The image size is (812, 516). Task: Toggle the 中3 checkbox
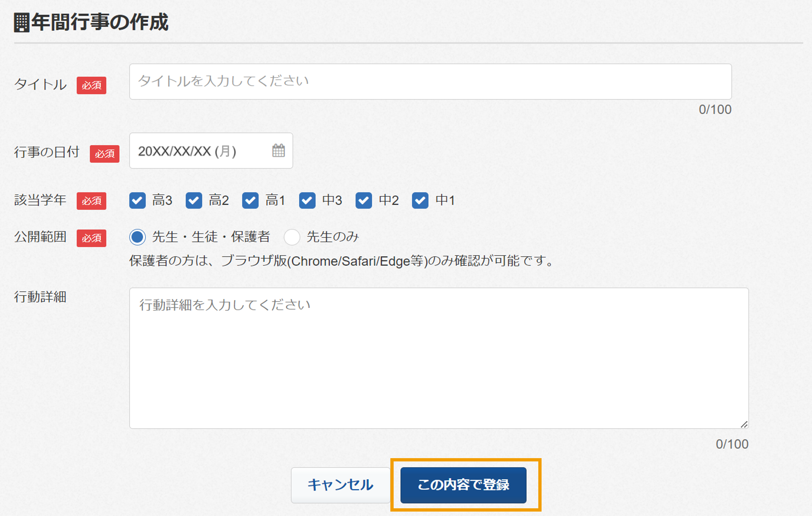[x=307, y=201]
